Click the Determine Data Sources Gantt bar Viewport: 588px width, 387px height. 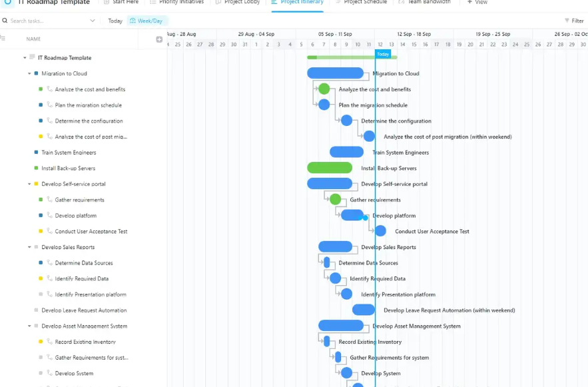(x=326, y=262)
